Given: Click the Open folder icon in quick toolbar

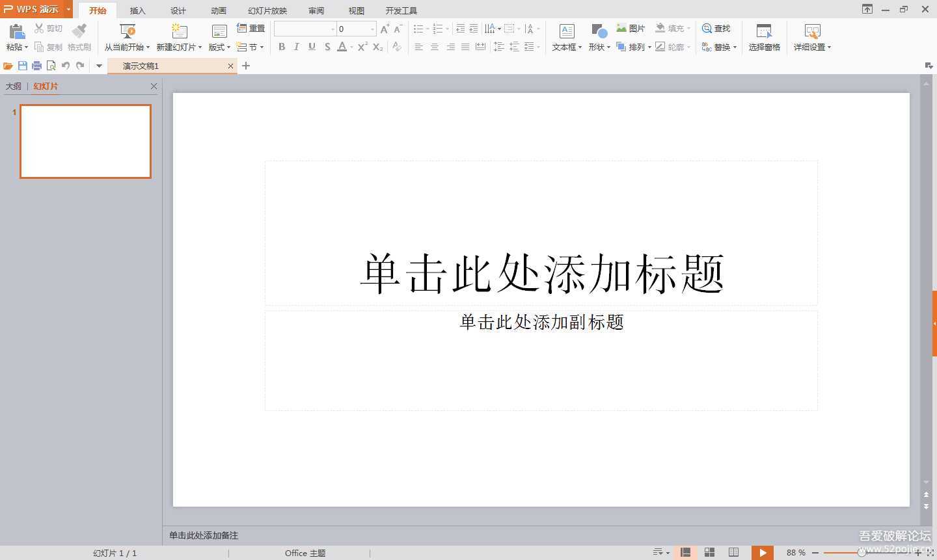Looking at the screenshot, I should click(x=8, y=66).
